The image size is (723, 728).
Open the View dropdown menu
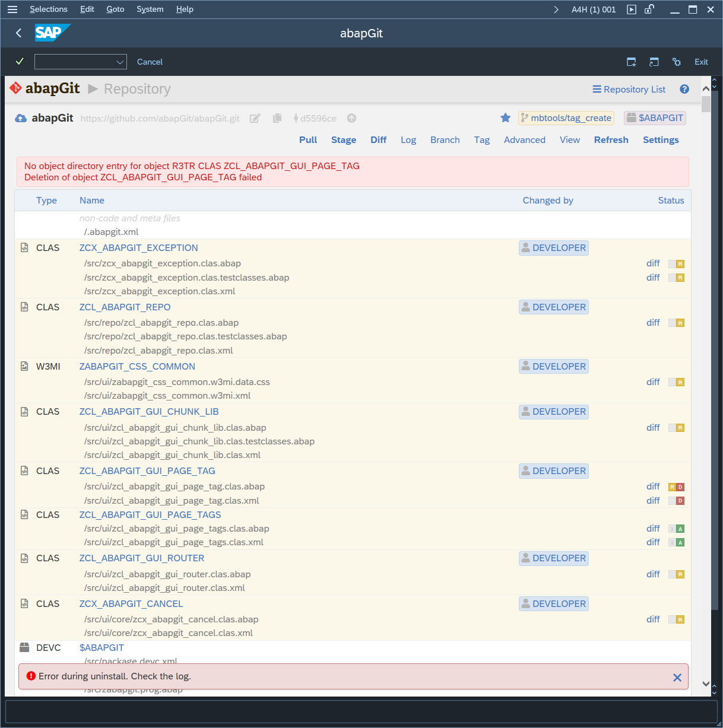[570, 140]
